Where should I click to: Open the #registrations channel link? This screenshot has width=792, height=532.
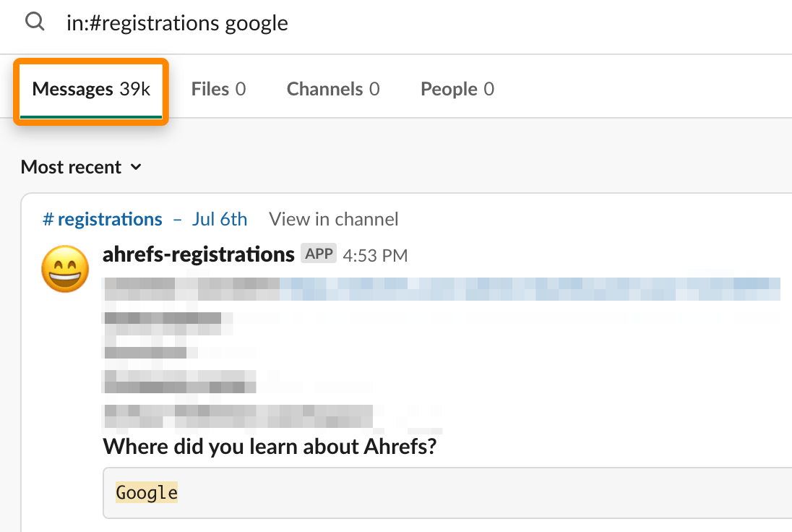tap(103, 219)
